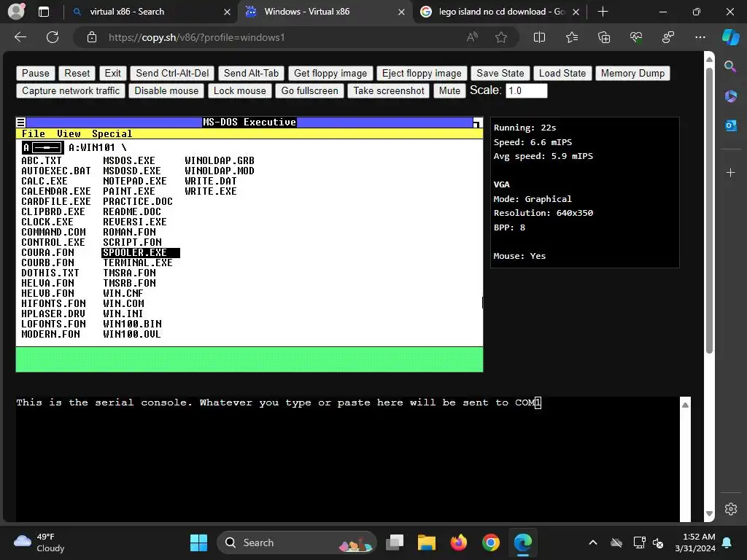Click the Exit button
This screenshot has width=747, height=560.
(113, 74)
